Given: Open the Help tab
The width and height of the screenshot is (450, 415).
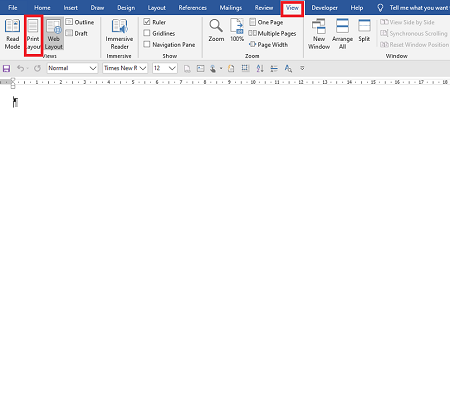Looking at the screenshot, I should [x=357, y=8].
